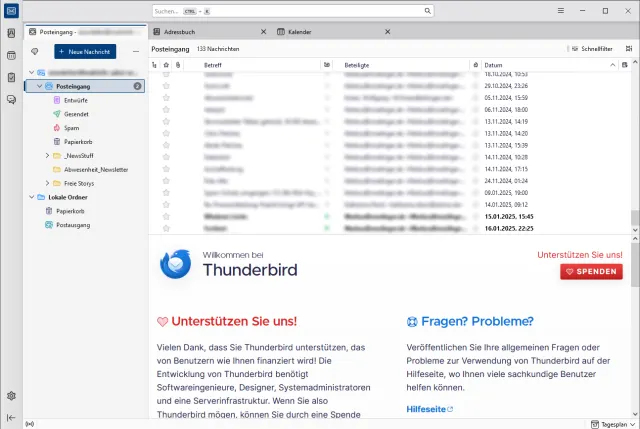
Task: Sort by read status column icon
Action: coord(327,65)
